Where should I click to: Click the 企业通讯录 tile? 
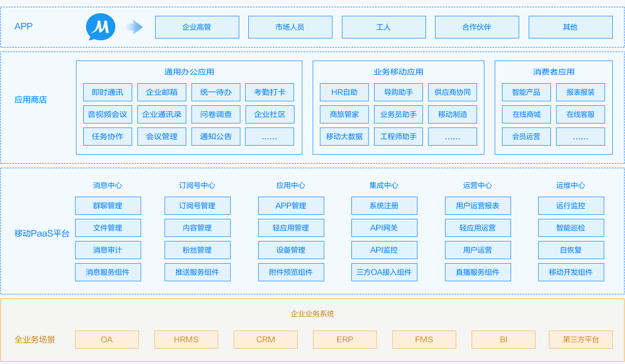tap(161, 114)
